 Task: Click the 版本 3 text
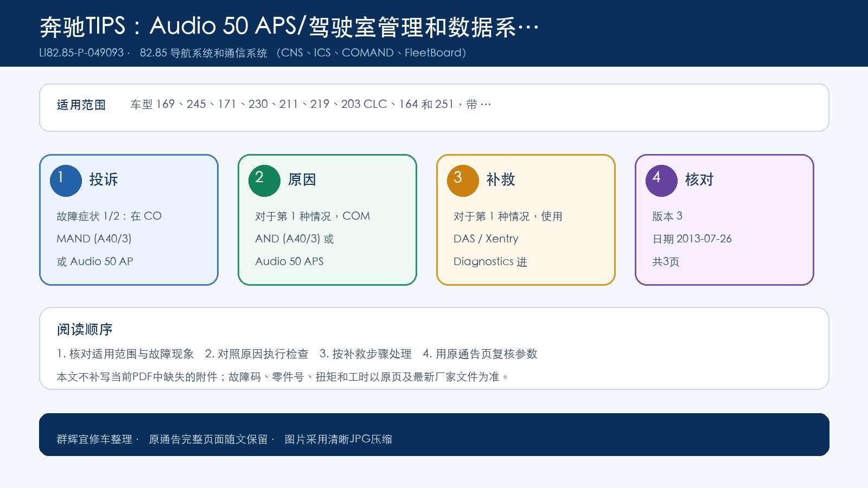point(667,216)
